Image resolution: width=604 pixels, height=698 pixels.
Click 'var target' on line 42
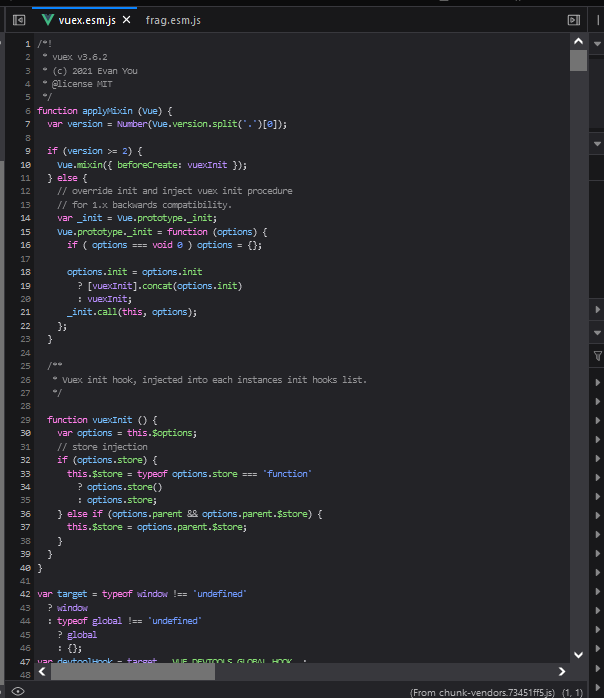(x=62, y=594)
